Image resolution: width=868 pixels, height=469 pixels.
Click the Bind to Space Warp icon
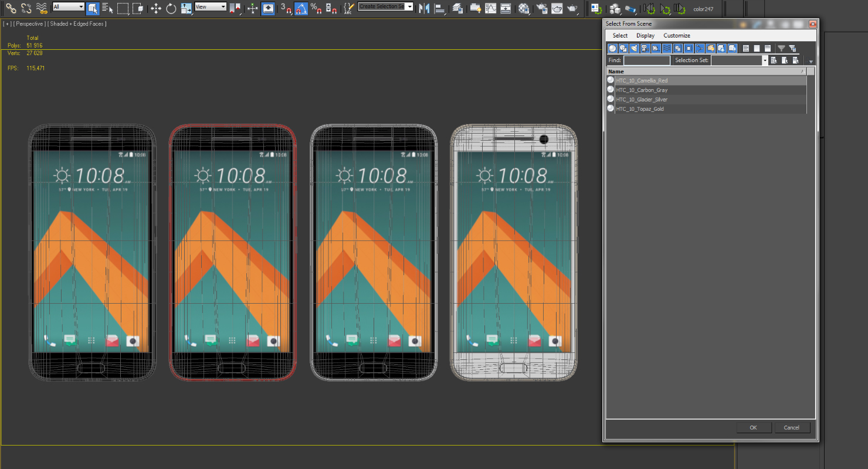coord(42,8)
